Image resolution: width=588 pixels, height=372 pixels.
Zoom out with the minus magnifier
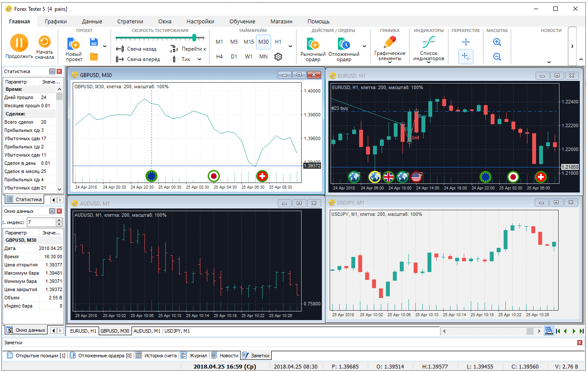(x=497, y=57)
